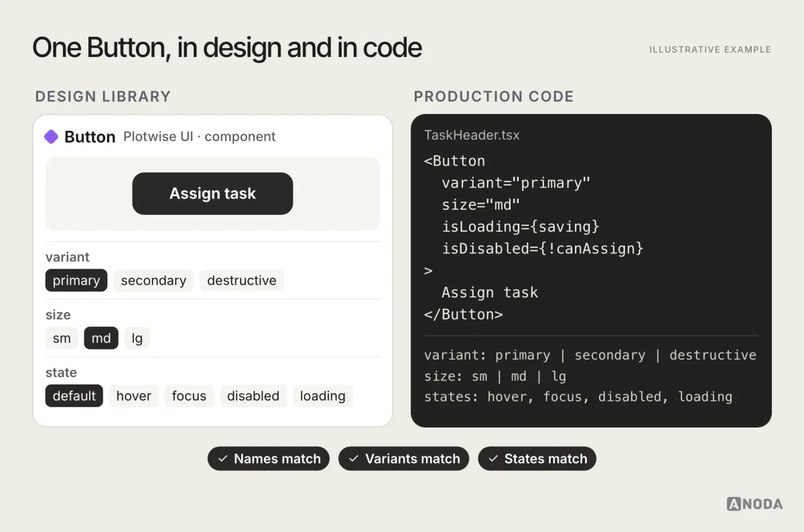This screenshot has width=804, height=532.
Task: Click the "size: sm | md | lg" line
Action: tap(495, 376)
